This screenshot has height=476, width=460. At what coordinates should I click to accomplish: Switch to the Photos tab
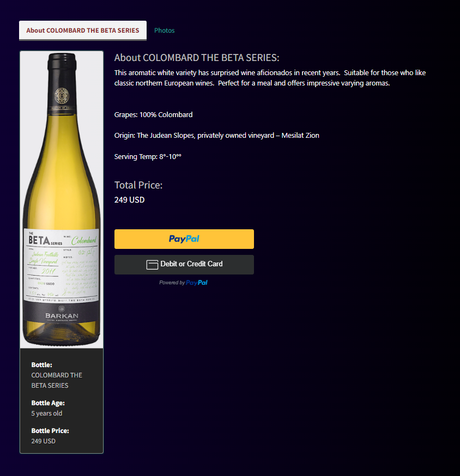click(x=165, y=30)
